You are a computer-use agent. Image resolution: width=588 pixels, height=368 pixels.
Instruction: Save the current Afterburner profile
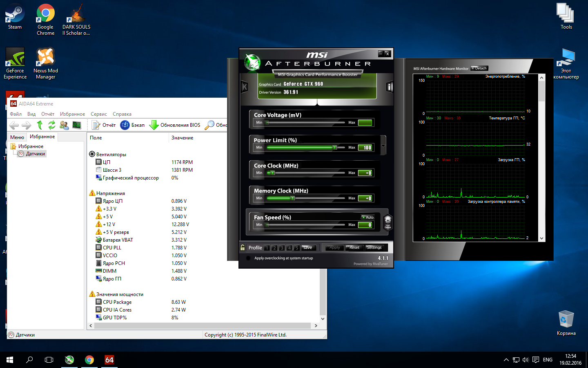click(x=308, y=247)
